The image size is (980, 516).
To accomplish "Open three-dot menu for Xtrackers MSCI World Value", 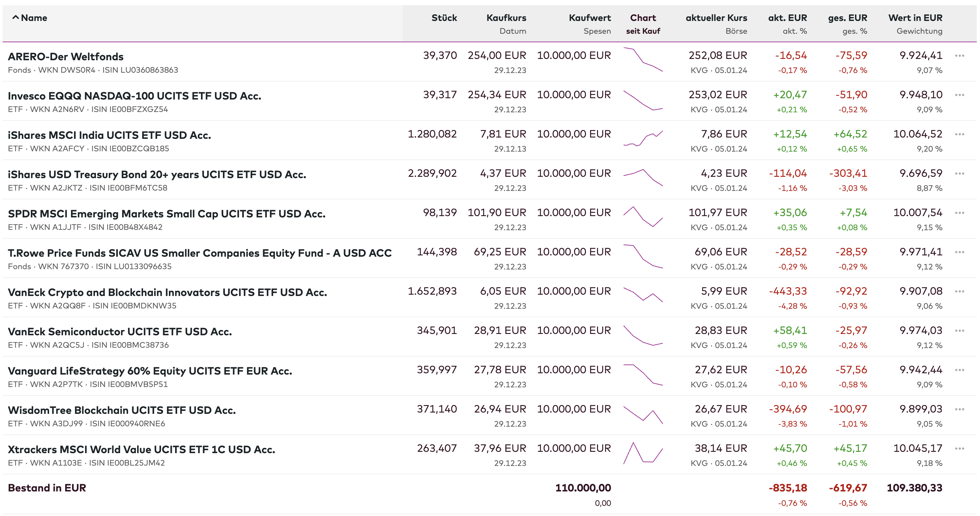I will tap(959, 449).
